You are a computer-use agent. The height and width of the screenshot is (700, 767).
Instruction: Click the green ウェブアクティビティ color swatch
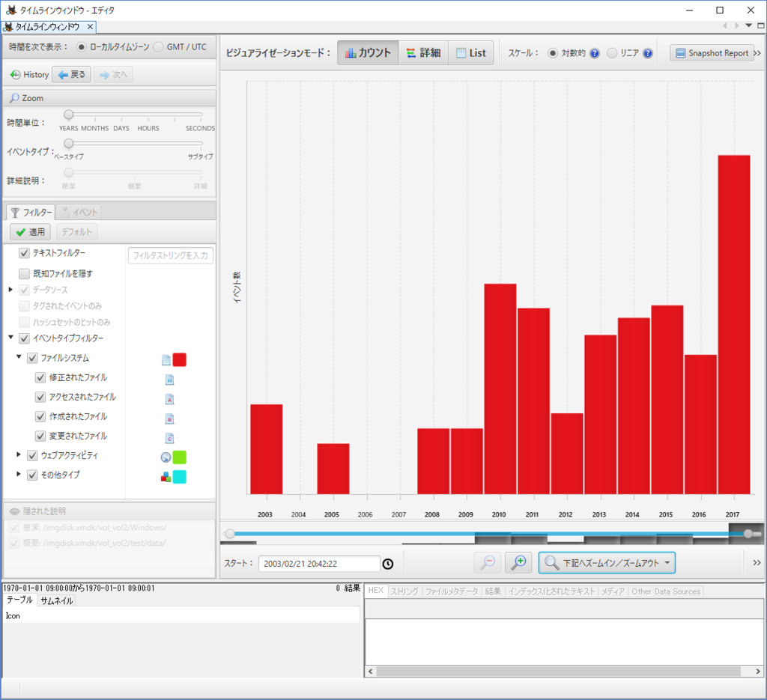click(180, 457)
